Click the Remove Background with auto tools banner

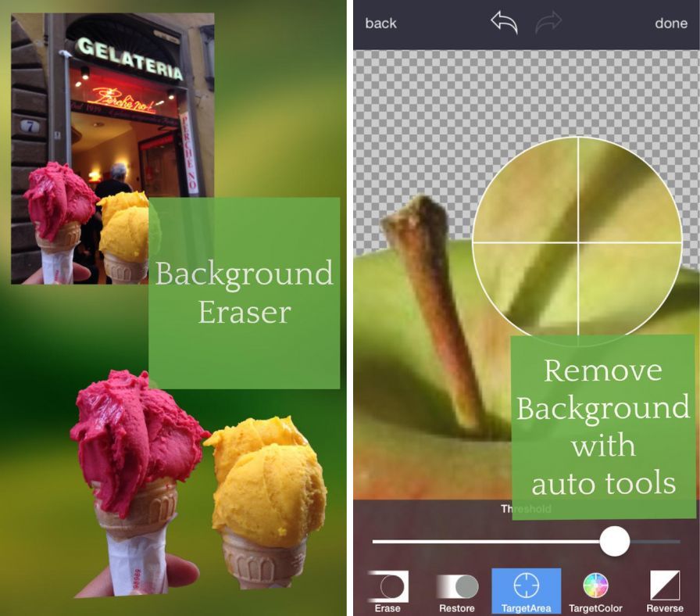pyautogui.click(x=603, y=427)
